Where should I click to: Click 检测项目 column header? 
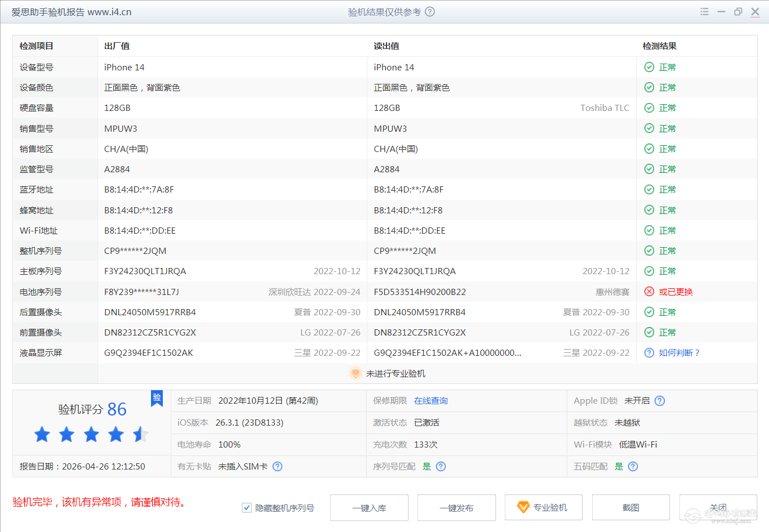[x=37, y=46]
